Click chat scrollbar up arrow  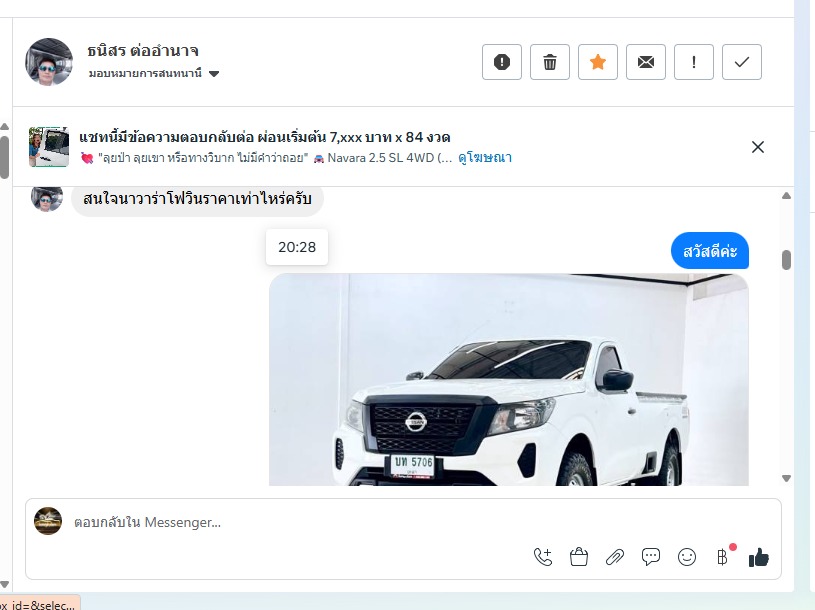coord(786,196)
